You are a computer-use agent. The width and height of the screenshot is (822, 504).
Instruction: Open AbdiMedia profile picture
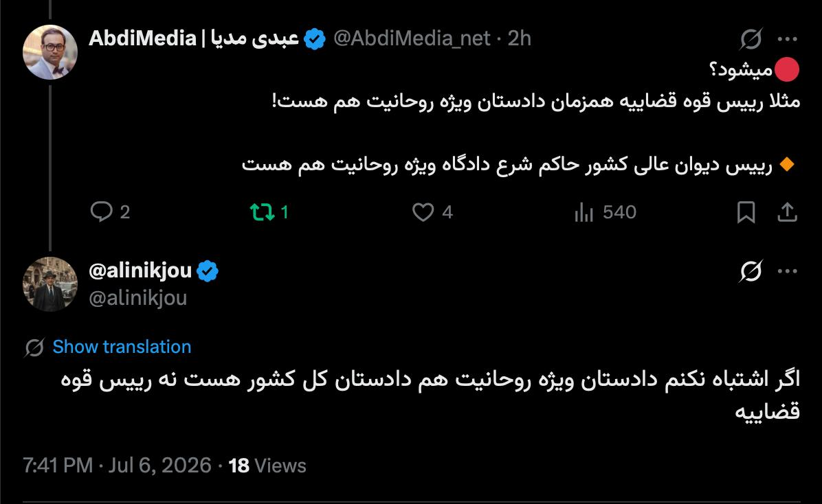coord(50,52)
